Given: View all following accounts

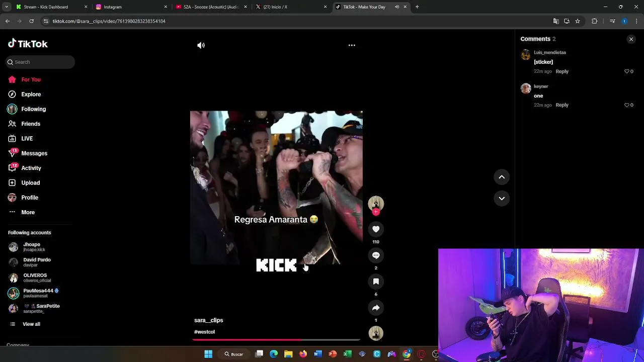Looking at the screenshot, I should [x=31, y=324].
